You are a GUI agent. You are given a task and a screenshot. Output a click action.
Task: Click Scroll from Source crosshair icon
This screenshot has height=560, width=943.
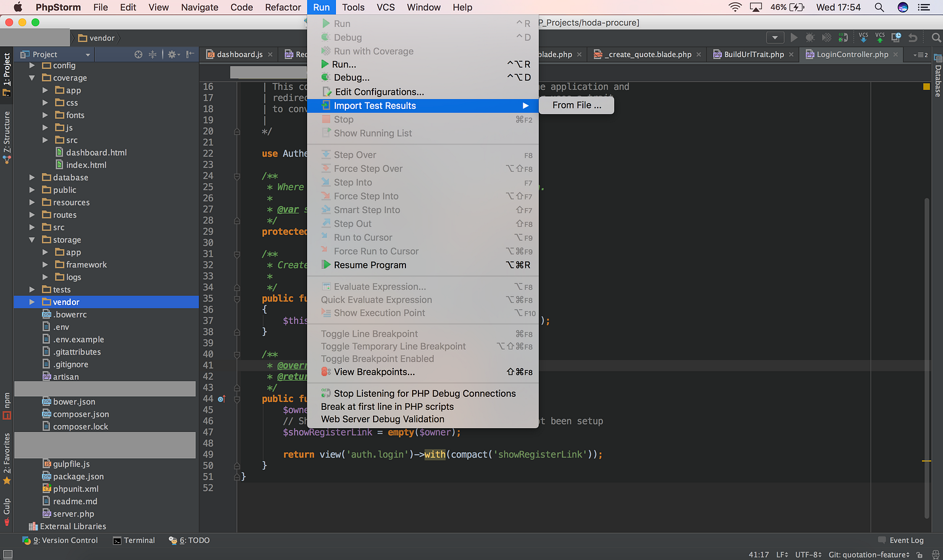139,54
